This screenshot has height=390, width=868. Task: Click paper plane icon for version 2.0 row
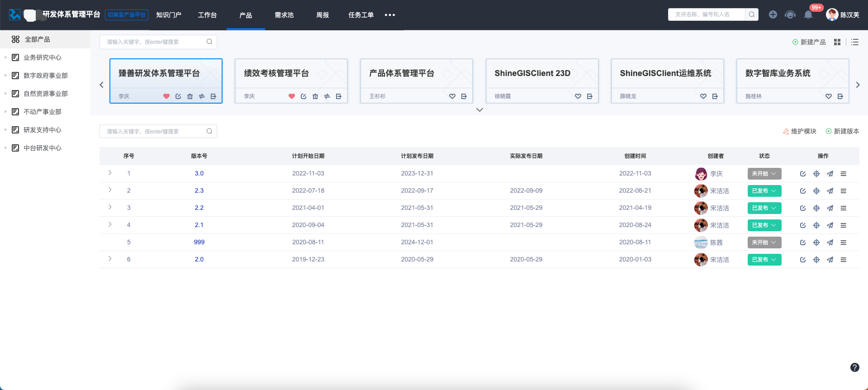[x=830, y=260]
